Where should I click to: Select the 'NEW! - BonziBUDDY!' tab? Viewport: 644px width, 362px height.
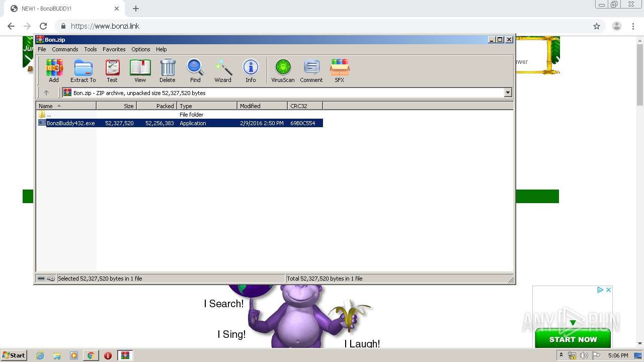pyautogui.click(x=64, y=9)
